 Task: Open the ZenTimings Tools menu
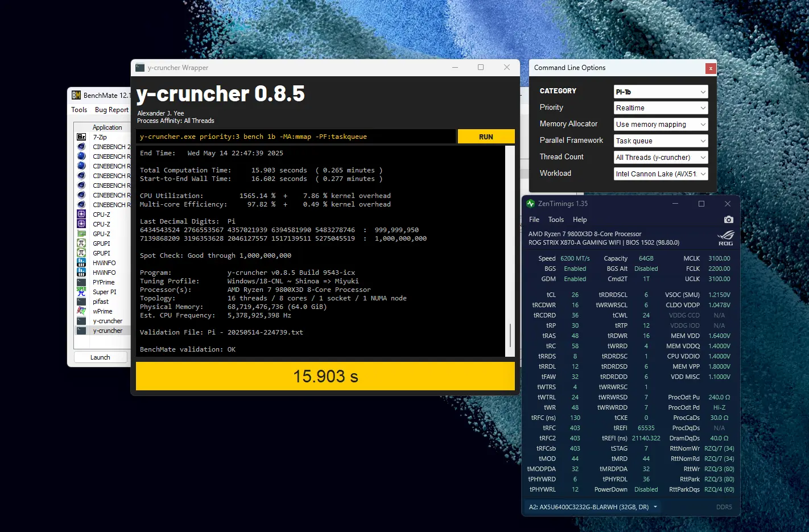556,220
